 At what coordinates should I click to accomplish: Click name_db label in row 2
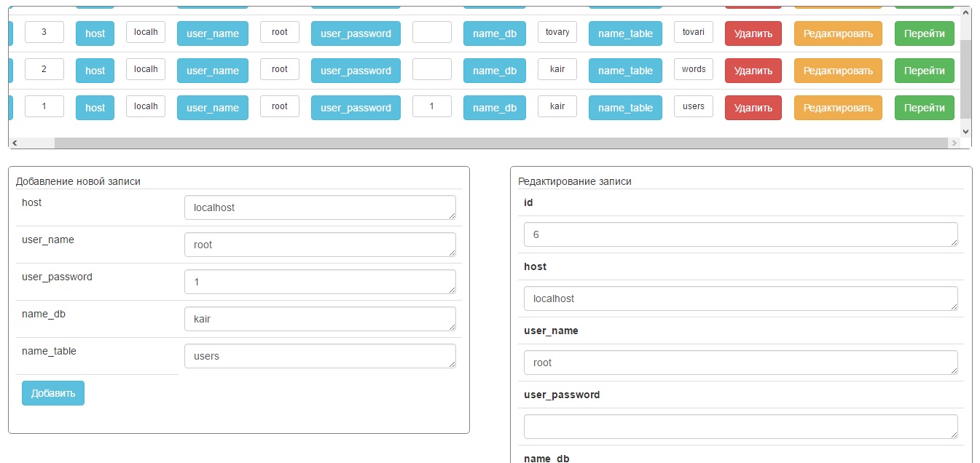495,71
